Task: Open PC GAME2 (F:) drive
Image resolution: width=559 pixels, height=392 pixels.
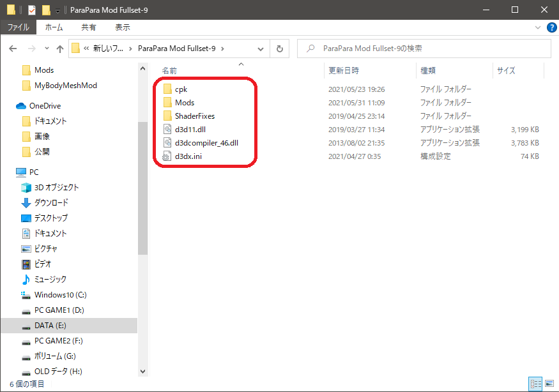Action: (x=59, y=341)
